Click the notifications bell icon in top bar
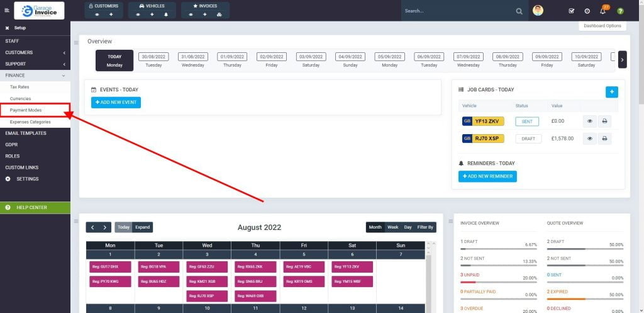 (602, 11)
